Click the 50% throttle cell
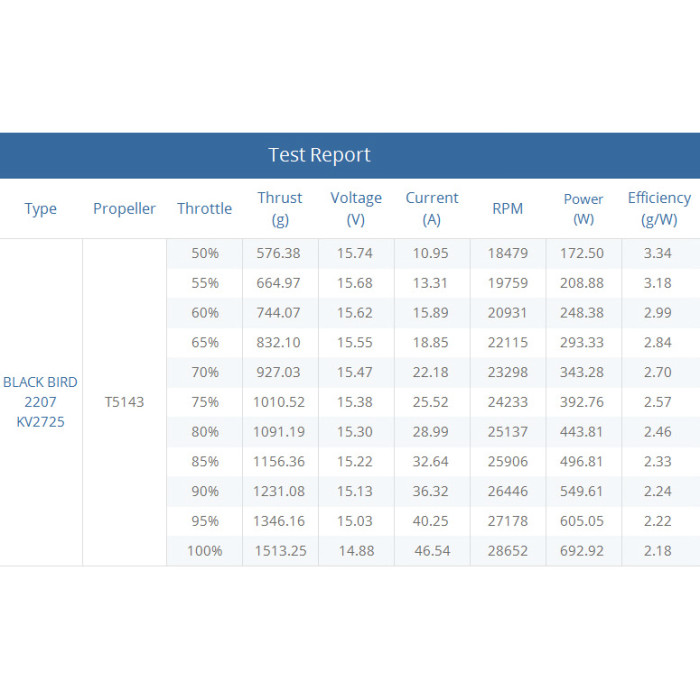The image size is (700, 700). (x=205, y=253)
